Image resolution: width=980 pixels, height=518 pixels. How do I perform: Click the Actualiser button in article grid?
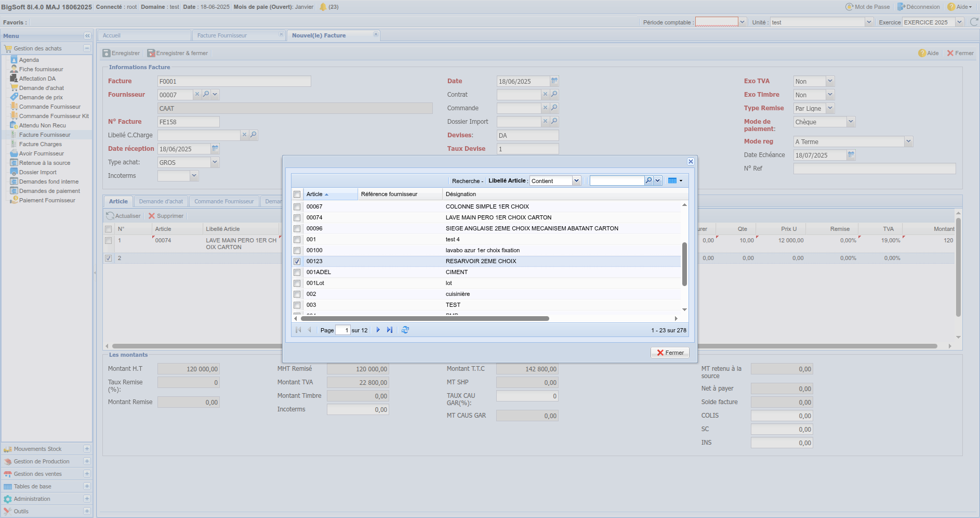pos(124,216)
